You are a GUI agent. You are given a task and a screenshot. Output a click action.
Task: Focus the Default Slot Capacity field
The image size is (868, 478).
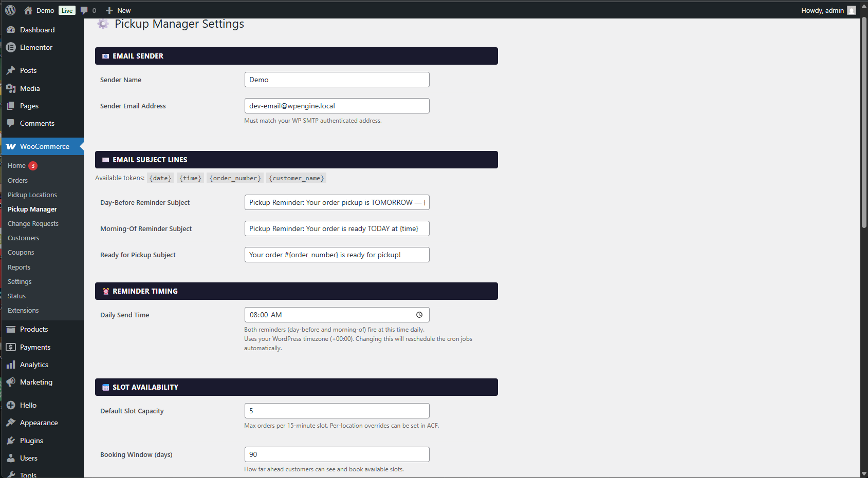[x=337, y=411]
